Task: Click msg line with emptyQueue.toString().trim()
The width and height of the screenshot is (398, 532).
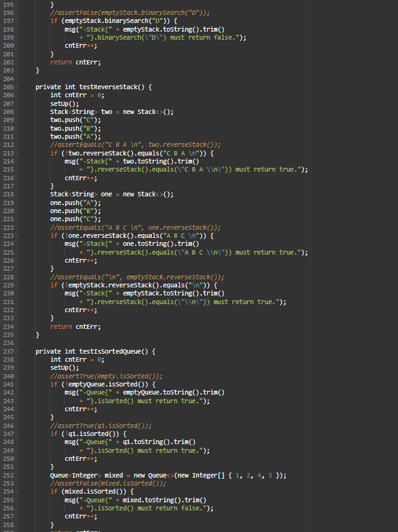Action: click(x=144, y=393)
